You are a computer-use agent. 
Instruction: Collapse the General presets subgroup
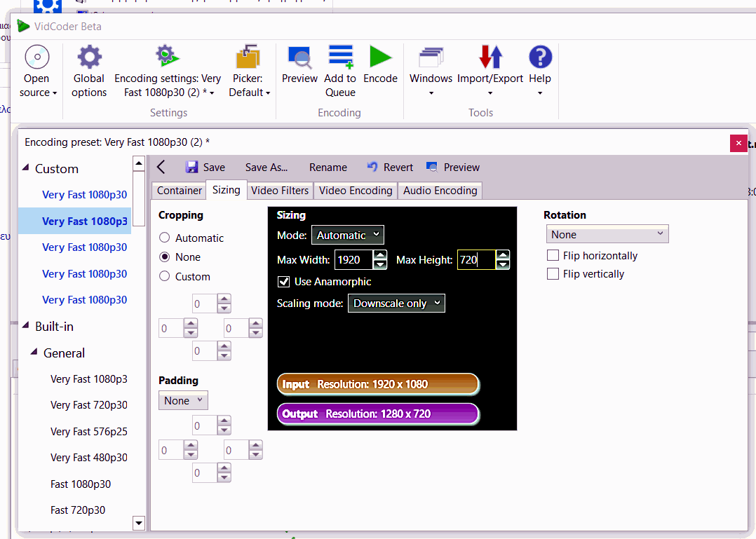tap(34, 352)
